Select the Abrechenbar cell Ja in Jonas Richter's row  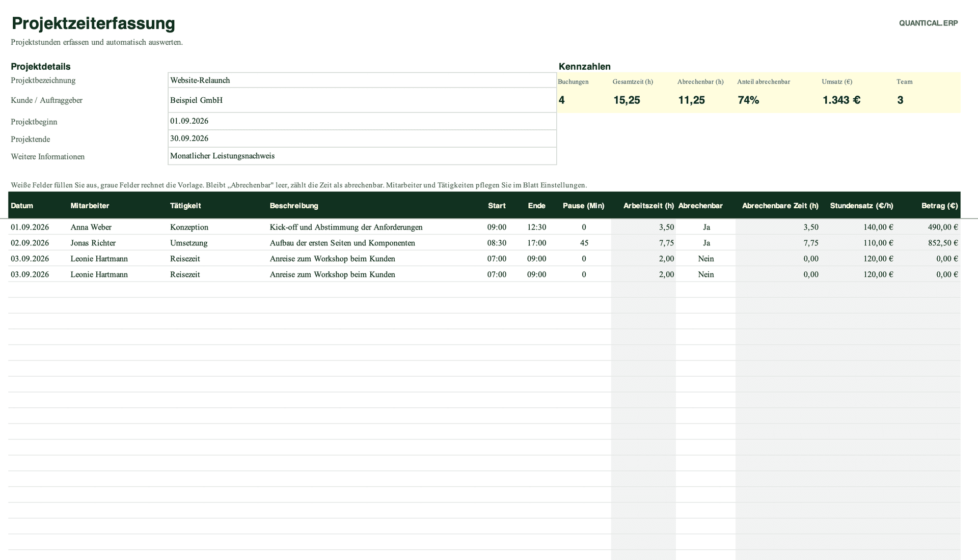[x=706, y=243]
